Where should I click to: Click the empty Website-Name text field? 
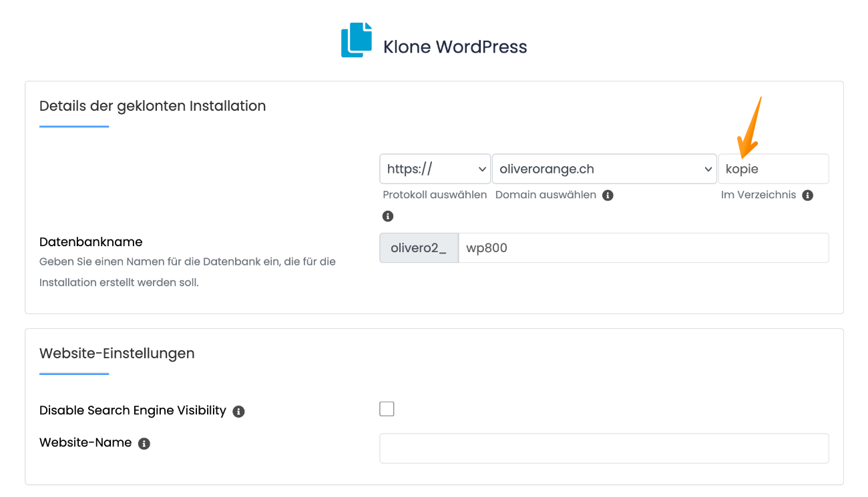point(604,448)
